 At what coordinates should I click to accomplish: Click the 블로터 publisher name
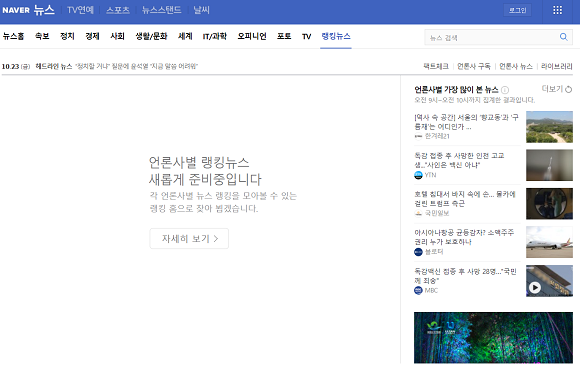434,252
